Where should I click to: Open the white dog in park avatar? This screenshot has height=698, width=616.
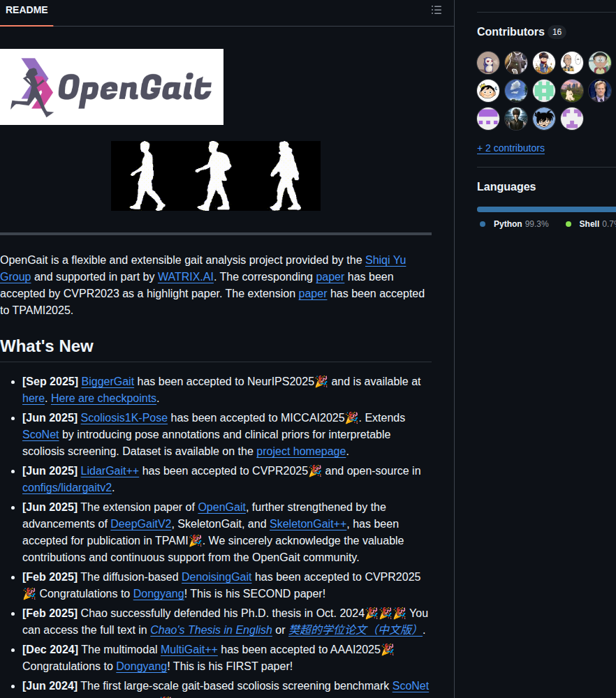[572, 91]
